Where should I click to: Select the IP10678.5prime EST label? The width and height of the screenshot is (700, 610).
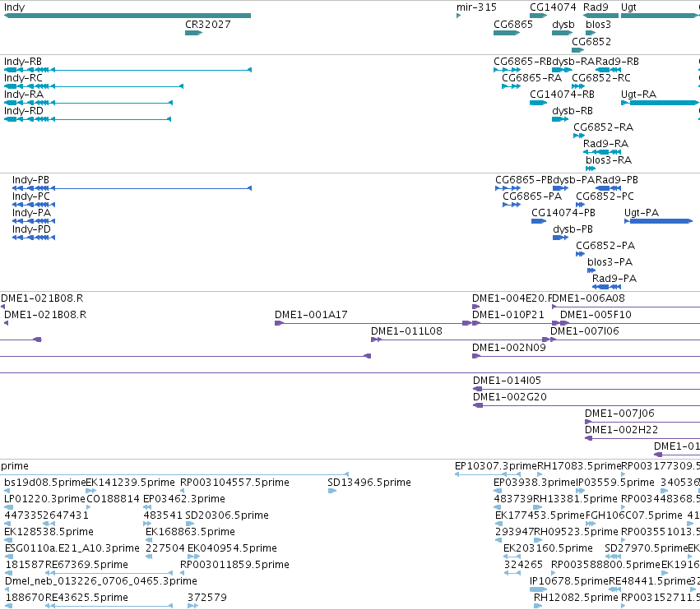click(x=569, y=581)
